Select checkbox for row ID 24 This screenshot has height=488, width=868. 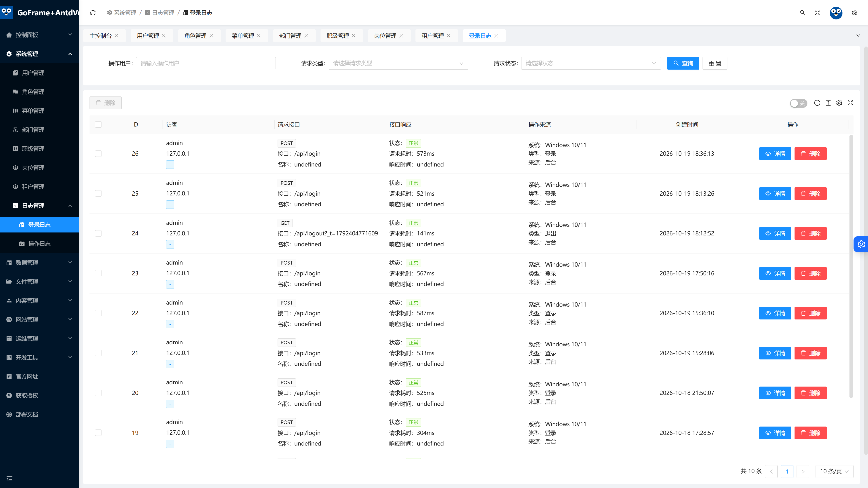point(98,233)
